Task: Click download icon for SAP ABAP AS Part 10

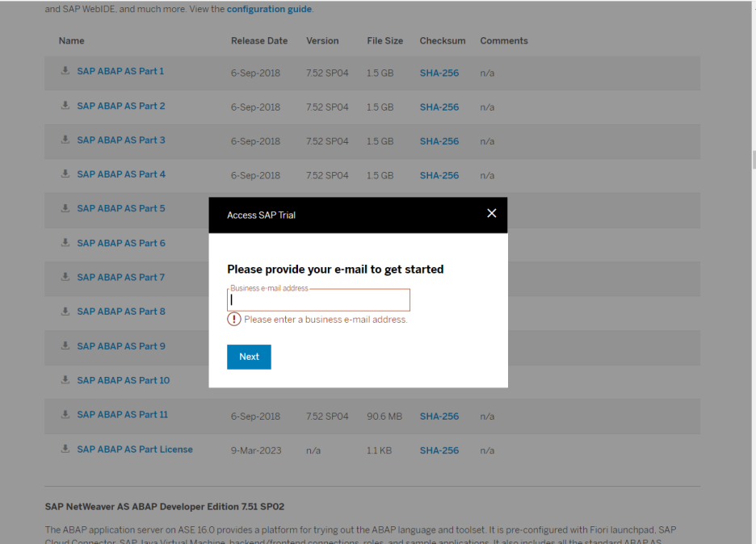Action: [x=65, y=380]
